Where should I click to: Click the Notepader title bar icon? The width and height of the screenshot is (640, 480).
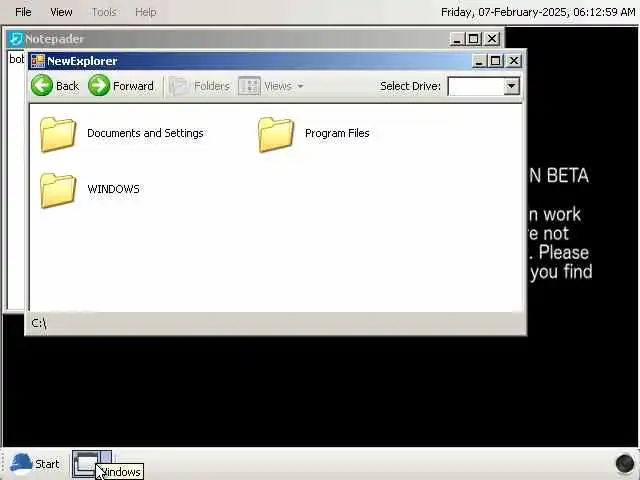(x=16, y=39)
